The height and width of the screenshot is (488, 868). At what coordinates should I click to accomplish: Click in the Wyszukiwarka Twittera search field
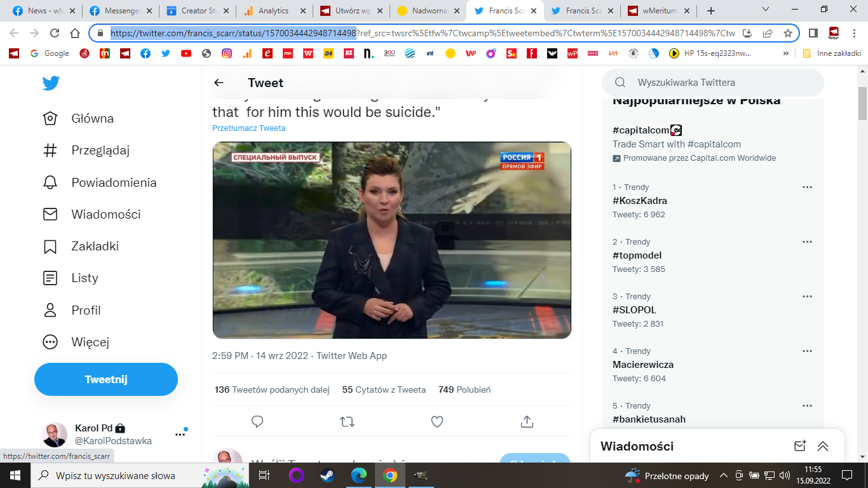tap(718, 83)
